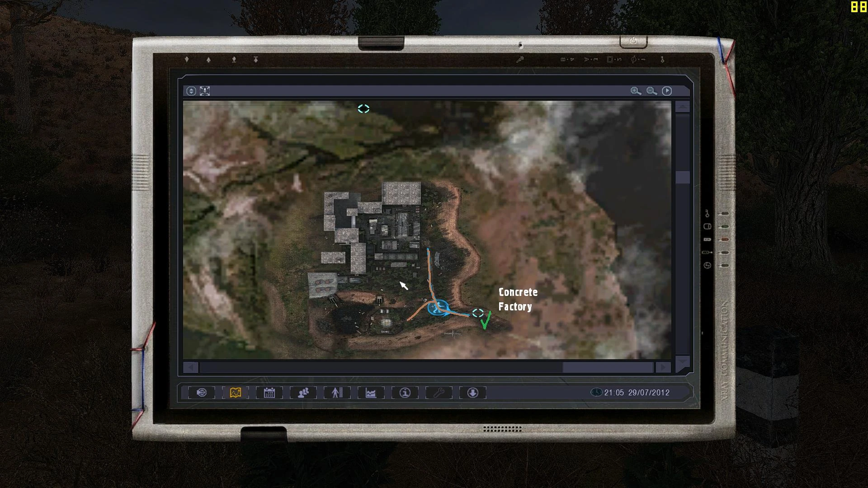The image size is (868, 488).
Task: Open the stalker ranking figure tab
Action: (337, 393)
